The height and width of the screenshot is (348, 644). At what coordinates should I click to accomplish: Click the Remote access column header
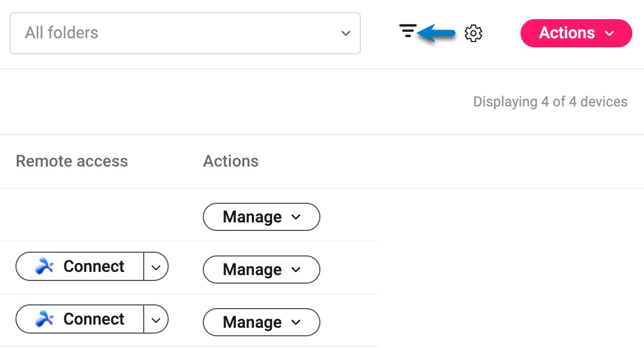(72, 161)
